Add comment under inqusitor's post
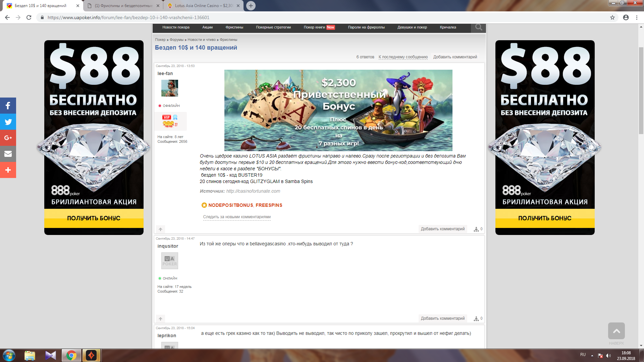The width and height of the screenshot is (644, 362). (x=443, y=318)
